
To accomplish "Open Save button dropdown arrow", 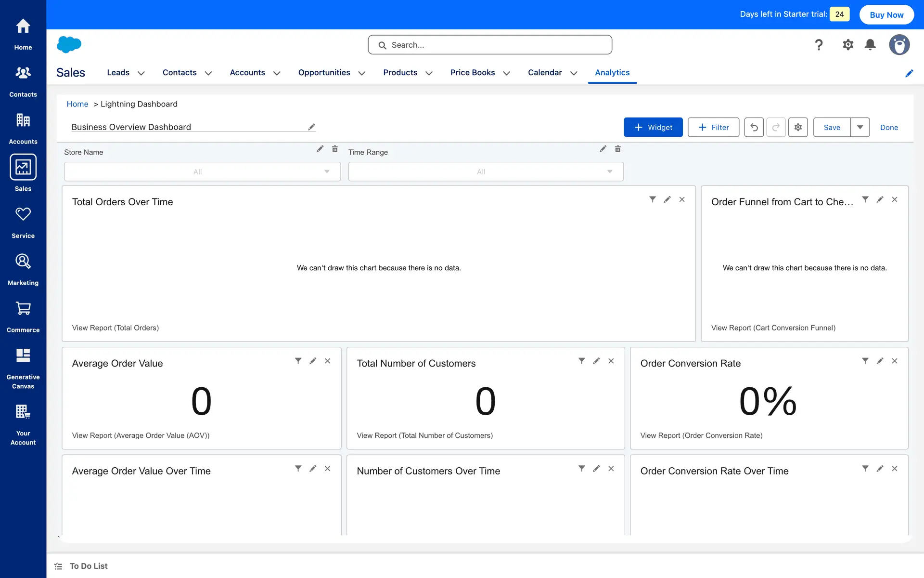I will tap(860, 127).
